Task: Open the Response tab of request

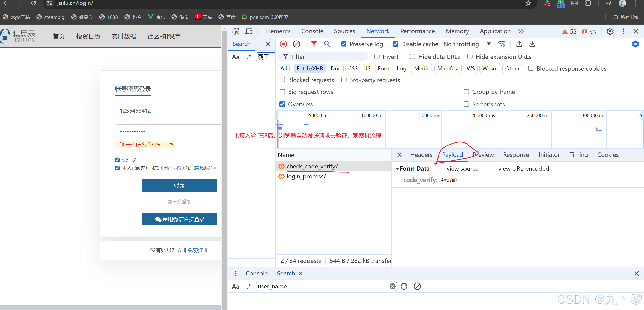Action: coord(516,155)
